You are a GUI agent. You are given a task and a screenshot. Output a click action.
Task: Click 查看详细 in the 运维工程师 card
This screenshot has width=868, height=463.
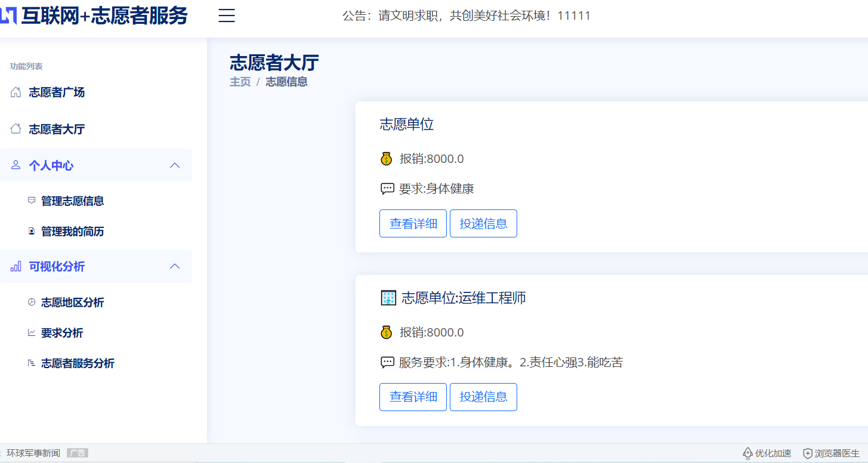pos(413,397)
